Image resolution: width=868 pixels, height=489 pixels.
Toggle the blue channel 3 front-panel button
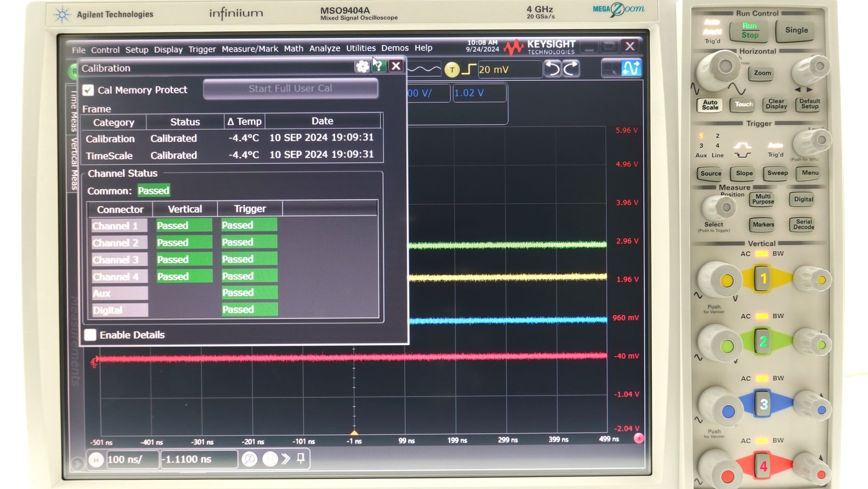coord(763,404)
